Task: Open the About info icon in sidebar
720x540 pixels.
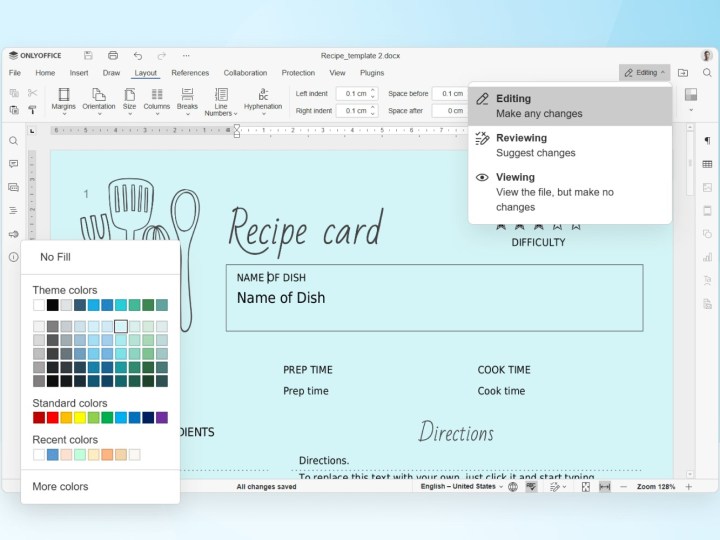Action: pyautogui.click(x=14, y=257)
